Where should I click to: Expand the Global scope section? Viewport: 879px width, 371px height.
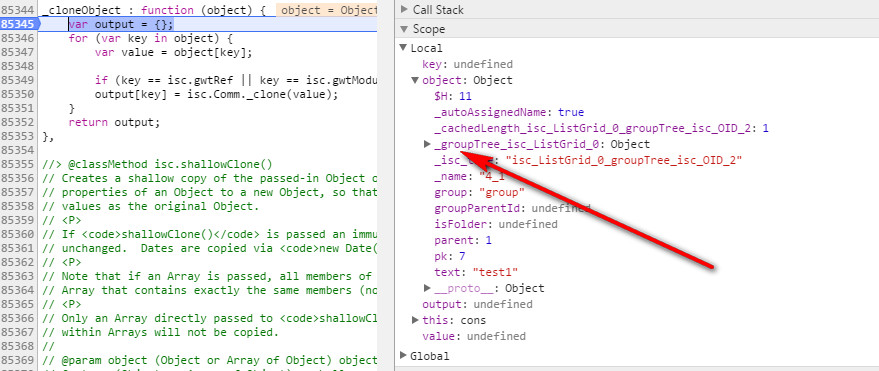[x=403, y=356]
